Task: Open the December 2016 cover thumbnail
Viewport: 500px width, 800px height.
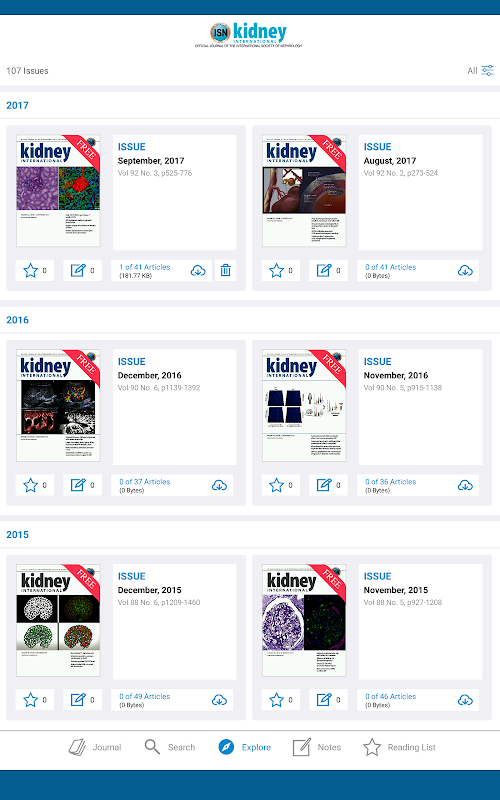Action: tap(58, 405)
